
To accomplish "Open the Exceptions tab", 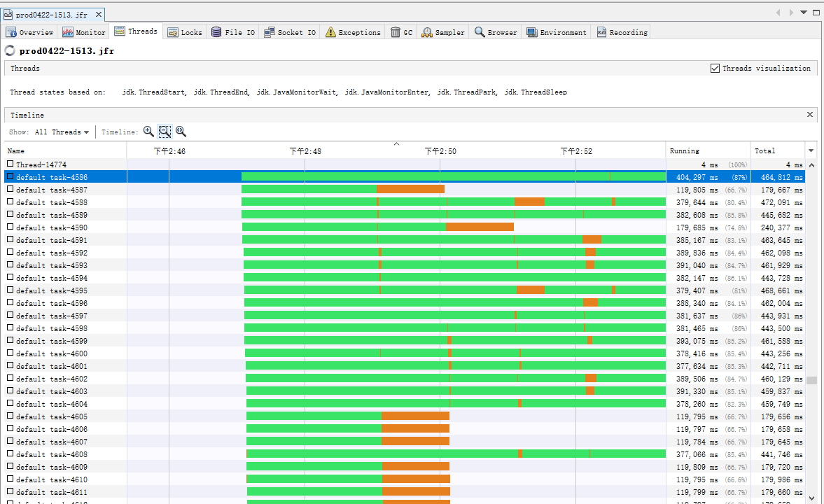I will coord(353,32).
